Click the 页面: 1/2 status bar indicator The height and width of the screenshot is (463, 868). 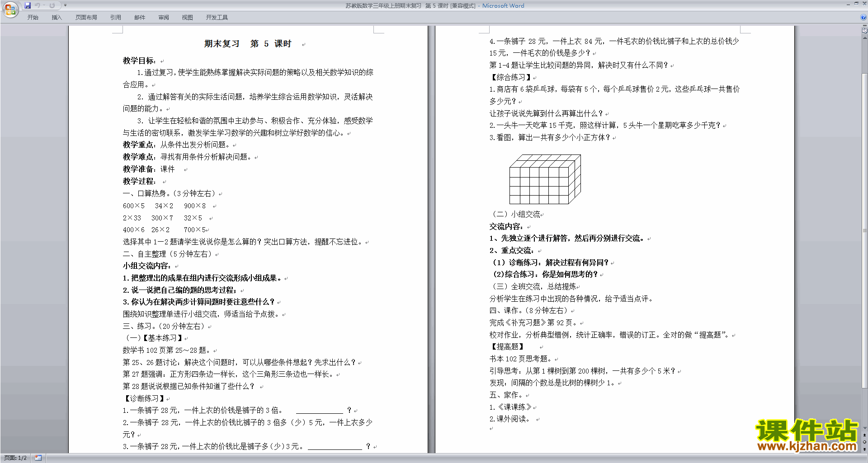coord(15,458)
